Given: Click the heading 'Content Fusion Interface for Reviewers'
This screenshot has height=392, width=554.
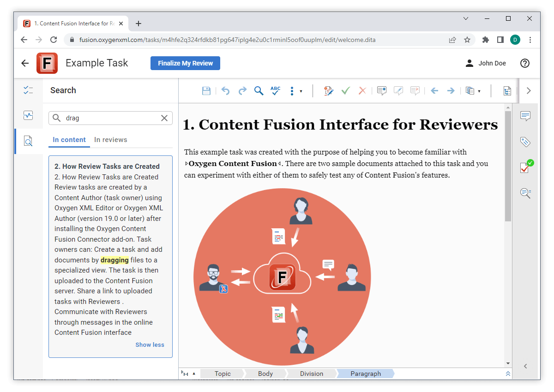Looking at the screenshot, I should click(348, 125).
